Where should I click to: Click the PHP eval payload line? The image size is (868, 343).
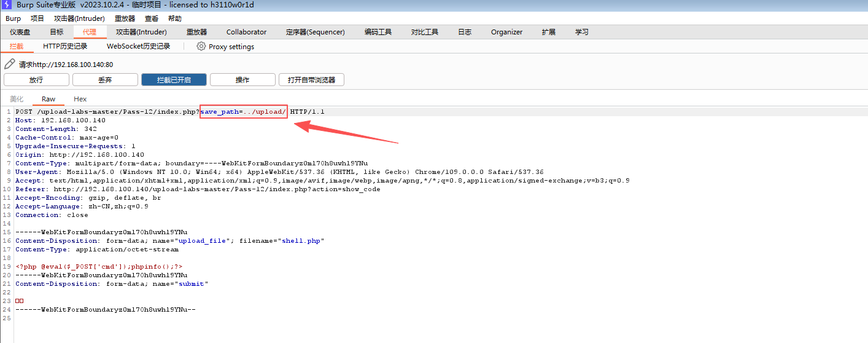tap(99, 267)
